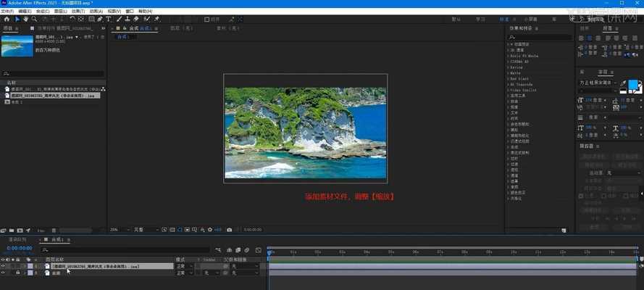This screenshot has height=290, width=644.
Task: Select the Eraser tool
Action: pos(136,19)
